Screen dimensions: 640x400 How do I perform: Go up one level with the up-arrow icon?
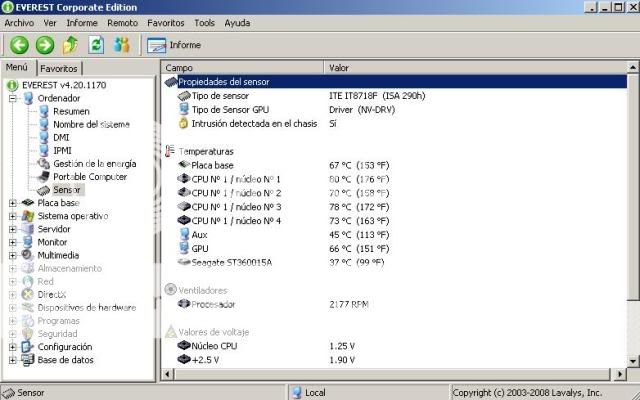(x=70, y=45)
